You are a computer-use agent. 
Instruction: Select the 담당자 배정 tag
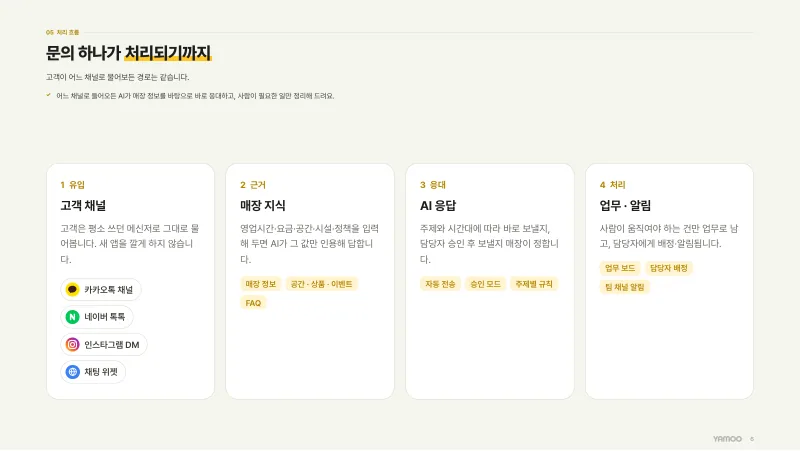[x=668, y=268]
